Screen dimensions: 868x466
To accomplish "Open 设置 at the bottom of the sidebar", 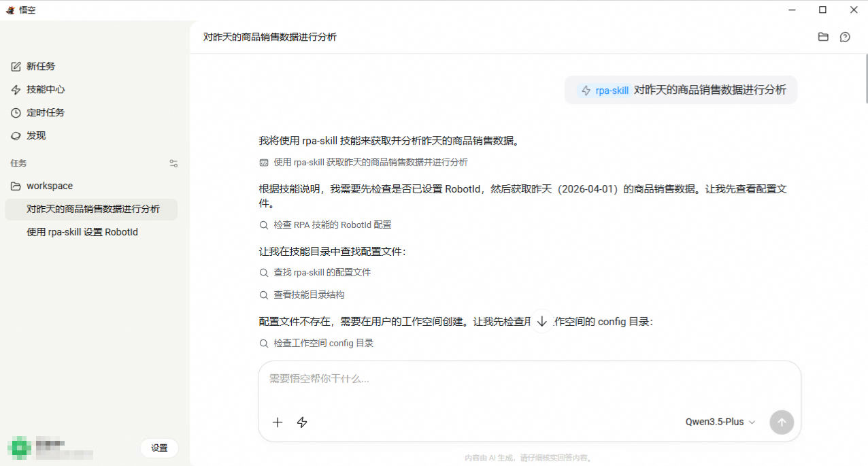I will coord(159,448).
